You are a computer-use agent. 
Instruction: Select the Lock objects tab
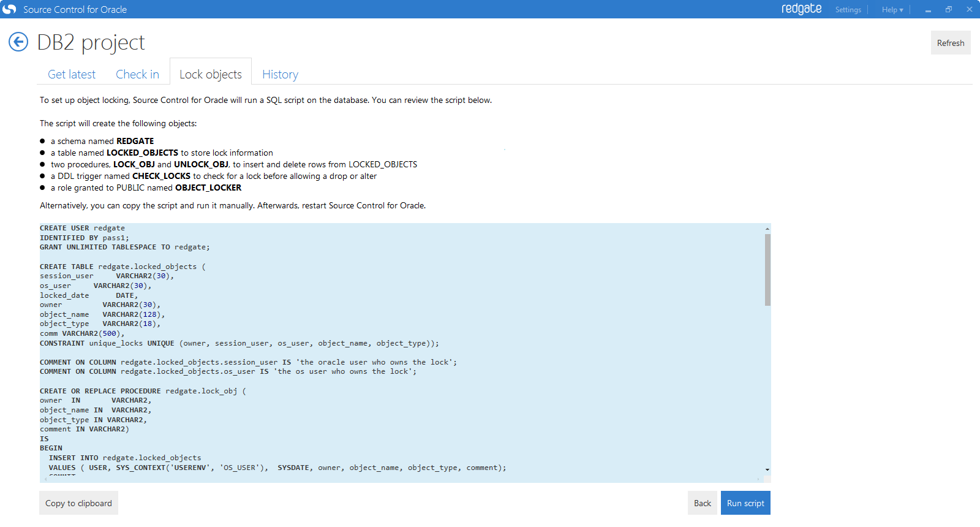point(211,74)
